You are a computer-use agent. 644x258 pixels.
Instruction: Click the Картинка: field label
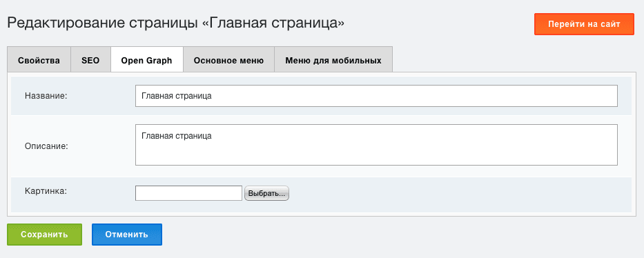point(46,190)
